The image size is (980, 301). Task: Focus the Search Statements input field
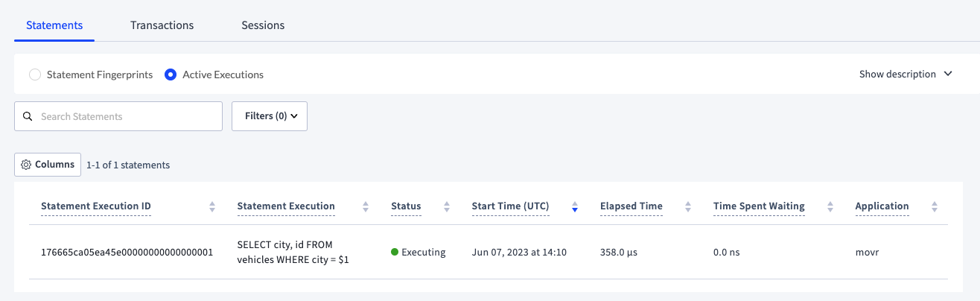[x=127, y=116]
